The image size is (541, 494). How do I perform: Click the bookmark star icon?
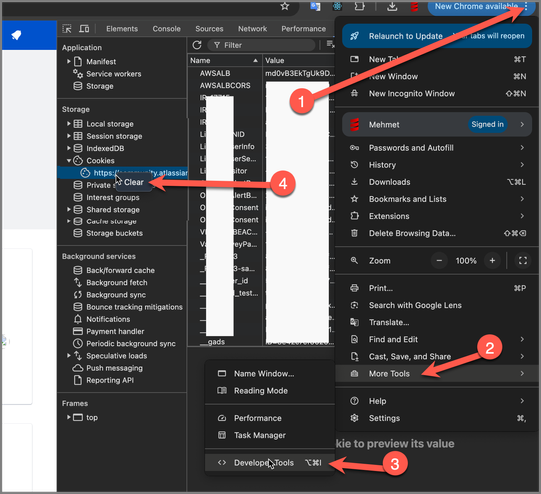click(285, 6)
